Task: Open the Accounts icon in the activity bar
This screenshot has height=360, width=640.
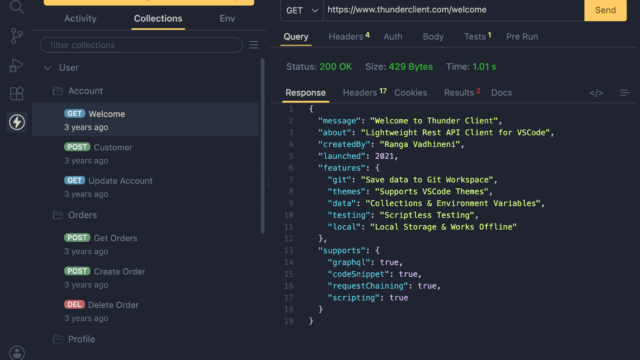Action: 17,353
